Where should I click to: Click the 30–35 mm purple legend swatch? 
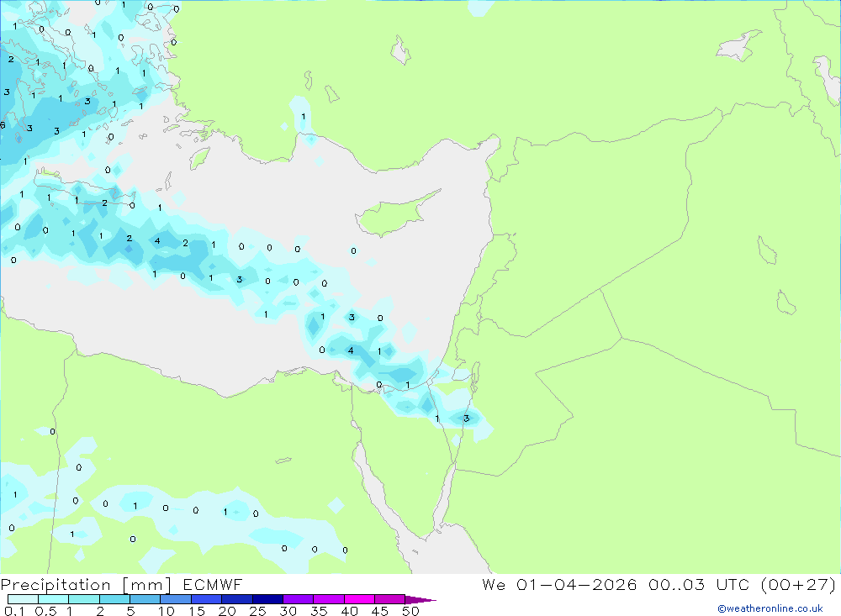(299, 599)
